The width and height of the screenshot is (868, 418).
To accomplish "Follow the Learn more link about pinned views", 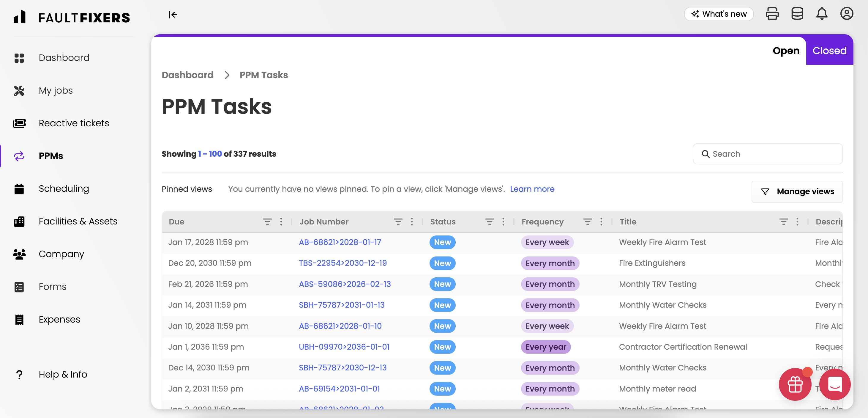I will 532,189.
